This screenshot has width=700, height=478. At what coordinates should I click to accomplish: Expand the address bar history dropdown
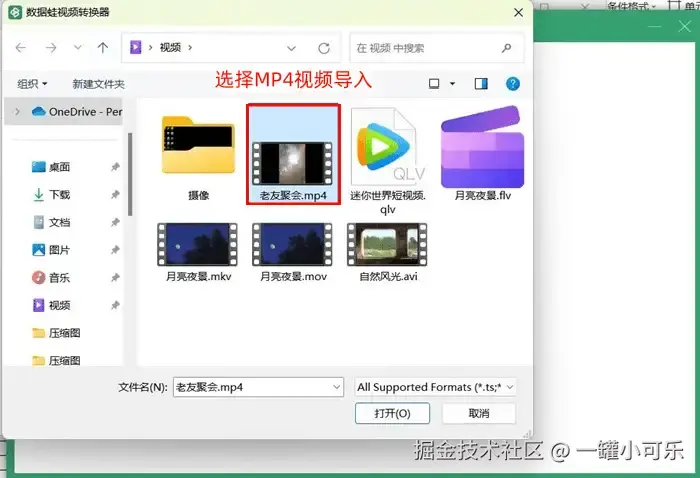[x=291, y=48]
